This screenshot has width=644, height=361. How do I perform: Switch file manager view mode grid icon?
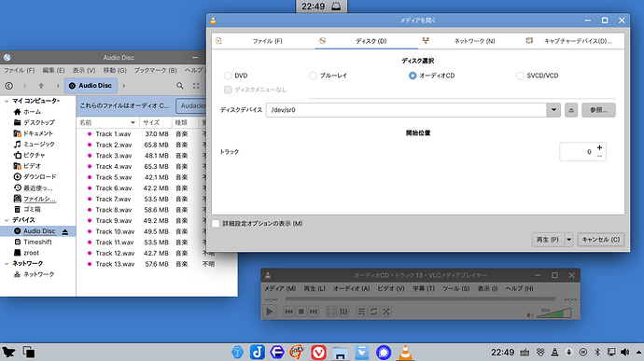click(196, 86)
